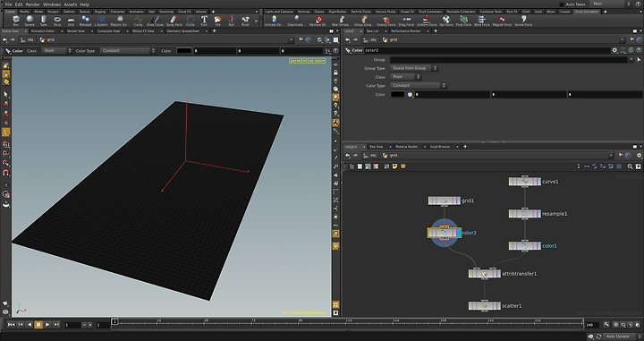Open Color Type dropdown in parameter pane
The height and width of the screenshot is (341, 644).
pos(418,85)
